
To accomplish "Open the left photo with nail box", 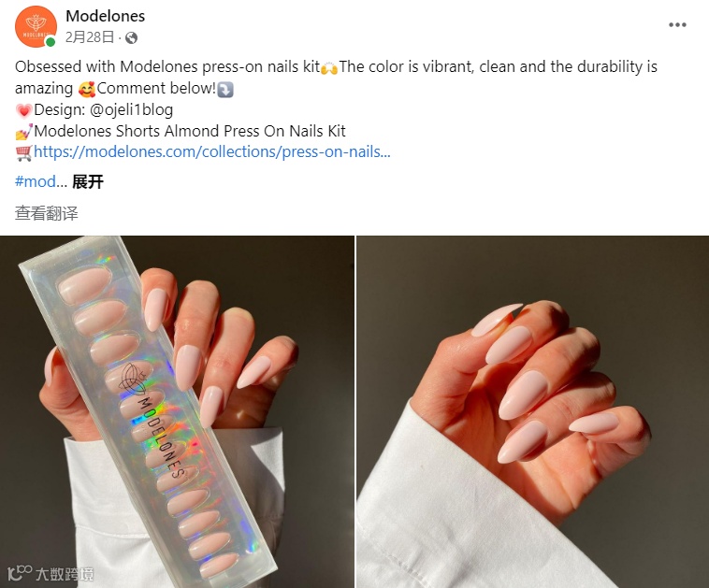I will [x=178, y=411].
